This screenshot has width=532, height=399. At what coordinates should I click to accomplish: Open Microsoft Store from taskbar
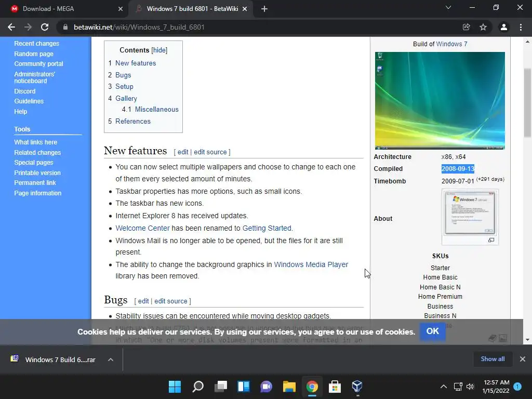tap(335, 387)
